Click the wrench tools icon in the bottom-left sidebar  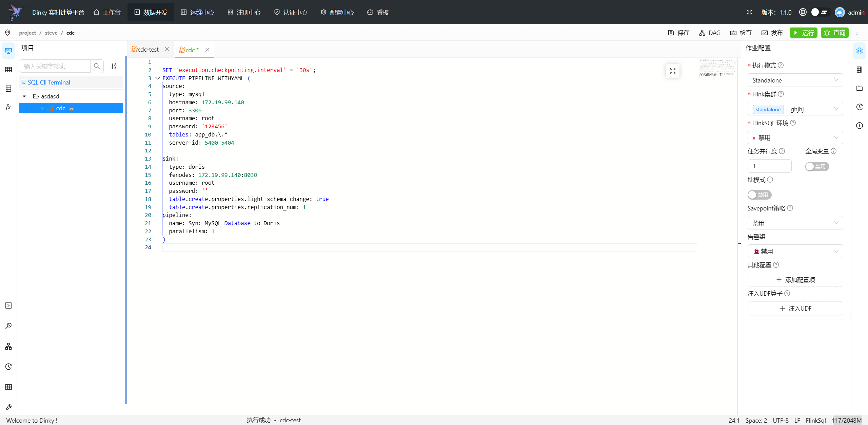pos(8,407)
